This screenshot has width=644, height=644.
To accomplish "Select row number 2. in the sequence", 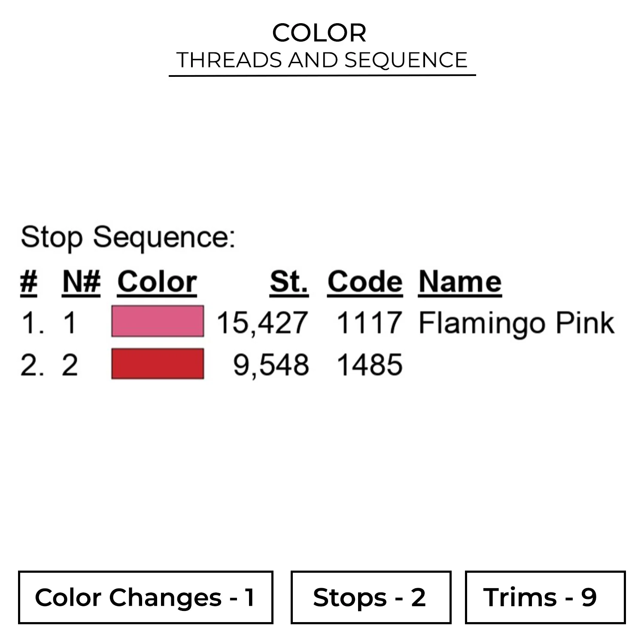I will 32,366.
